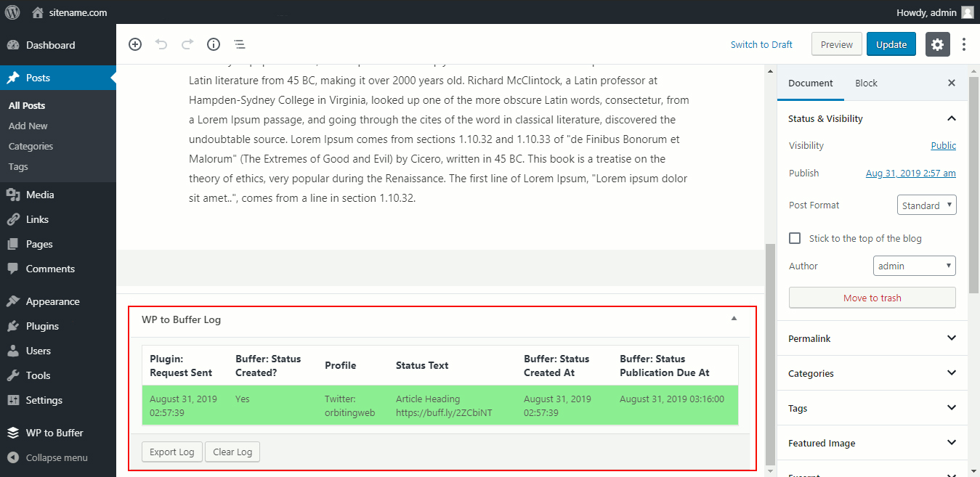Click the WordPress logo icon
Screen dimensions: 980x477
click(x=12, y=12)
